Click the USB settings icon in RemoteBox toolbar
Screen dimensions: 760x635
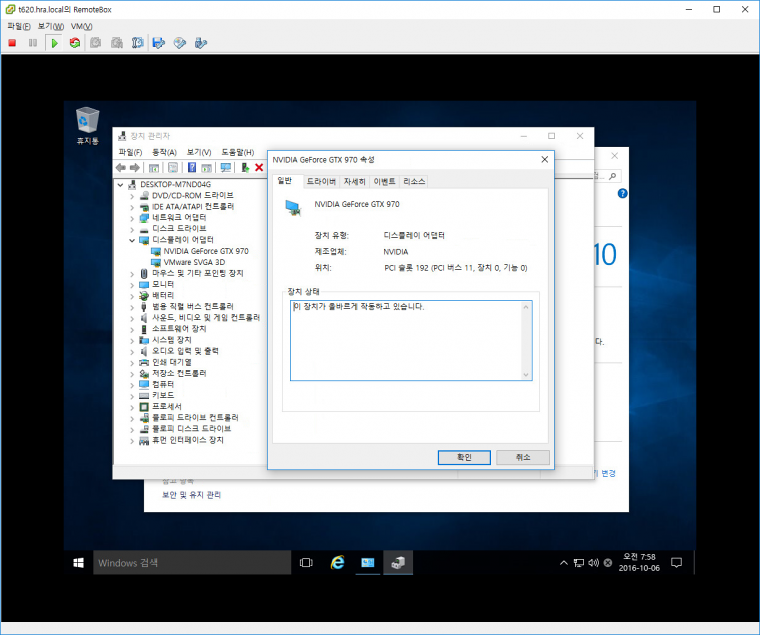[201, 43]
